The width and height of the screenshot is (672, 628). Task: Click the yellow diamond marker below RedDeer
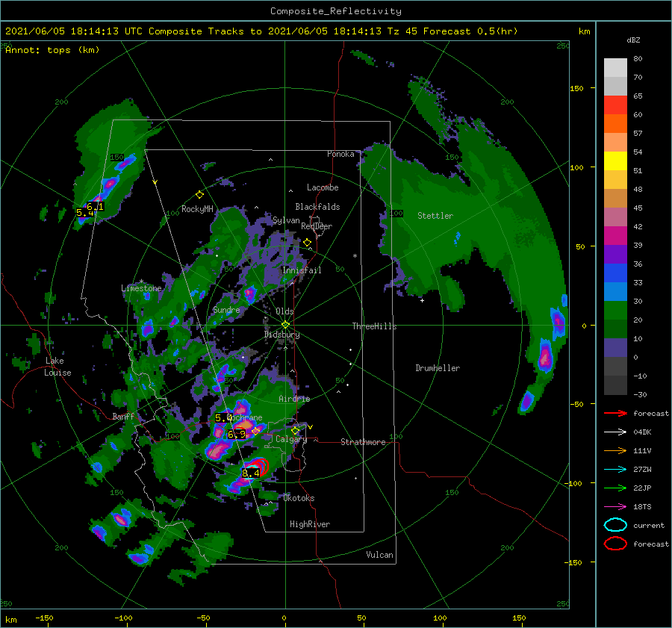307,243
